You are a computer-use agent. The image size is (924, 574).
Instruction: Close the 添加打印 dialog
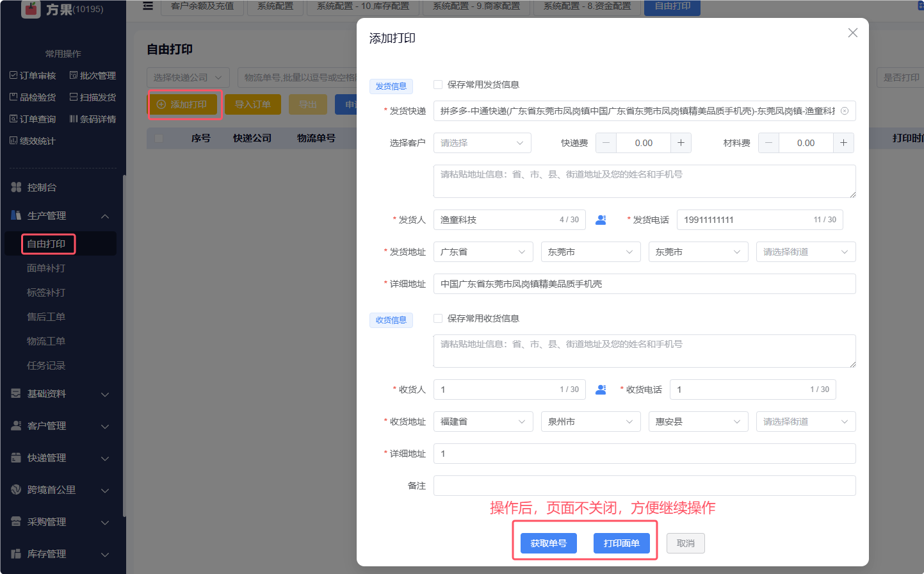pyautogui.click(x=852, y=33)
